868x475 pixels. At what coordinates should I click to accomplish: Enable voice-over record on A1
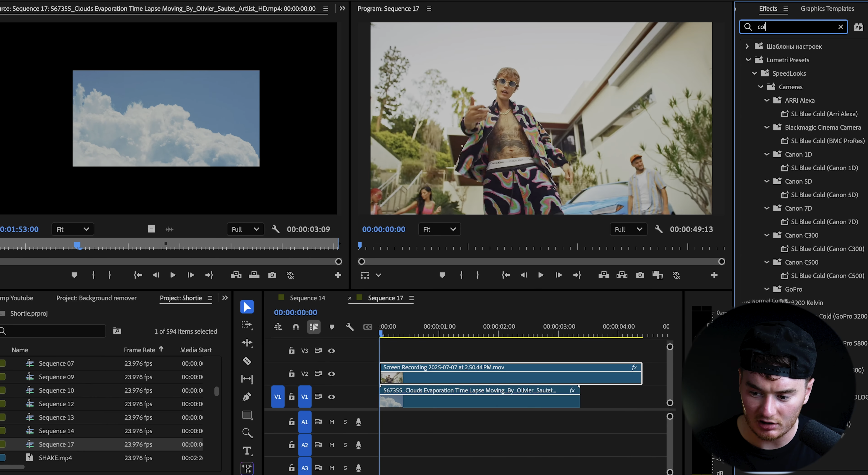tap(359, 422)
